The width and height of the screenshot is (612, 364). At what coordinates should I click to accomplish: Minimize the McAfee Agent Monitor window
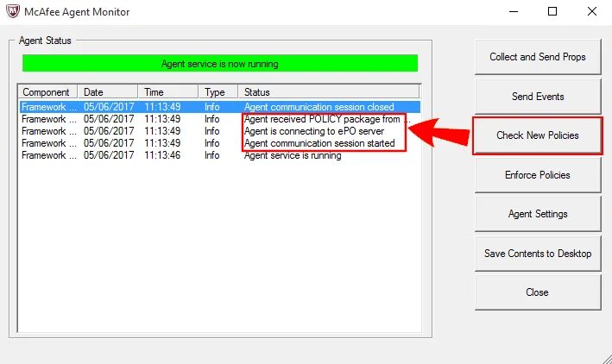coord(514,11)
